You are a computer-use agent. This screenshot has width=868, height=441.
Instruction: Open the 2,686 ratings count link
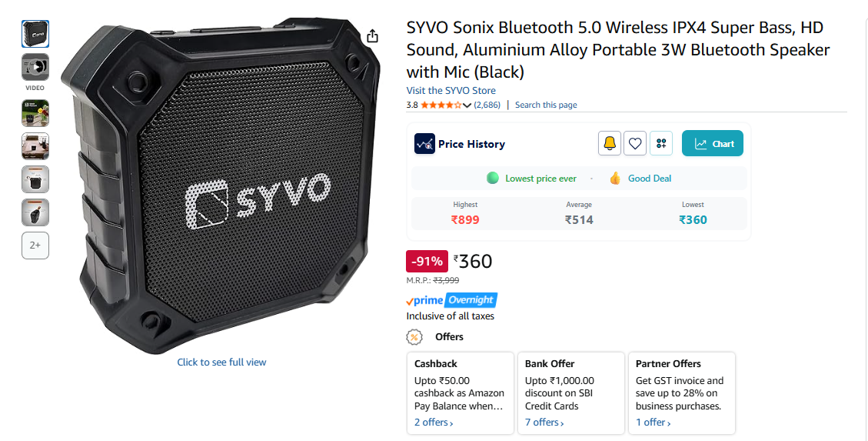[x=487, y=105]
